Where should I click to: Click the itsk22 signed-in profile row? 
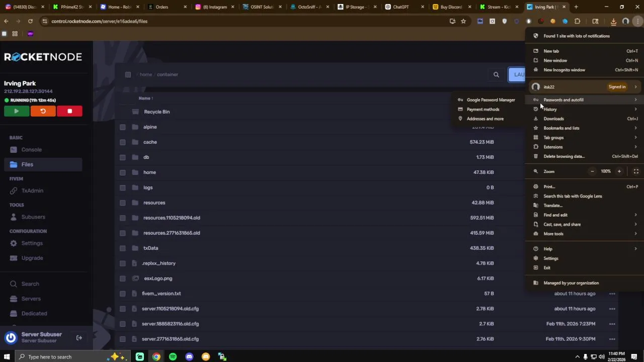point(585,87)
